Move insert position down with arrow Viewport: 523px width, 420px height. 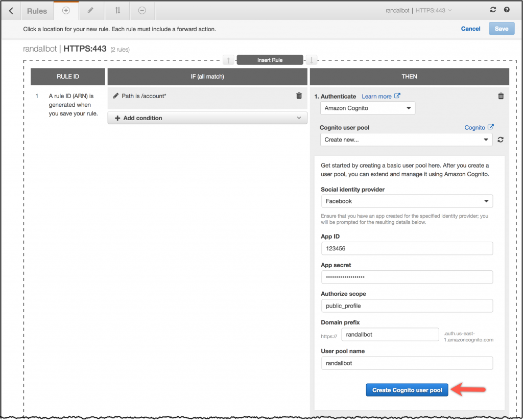click(311, 60)
